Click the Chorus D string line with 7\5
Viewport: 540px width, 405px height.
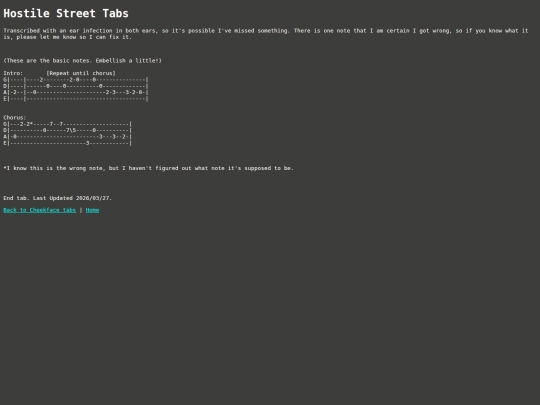tap(68, 130)
